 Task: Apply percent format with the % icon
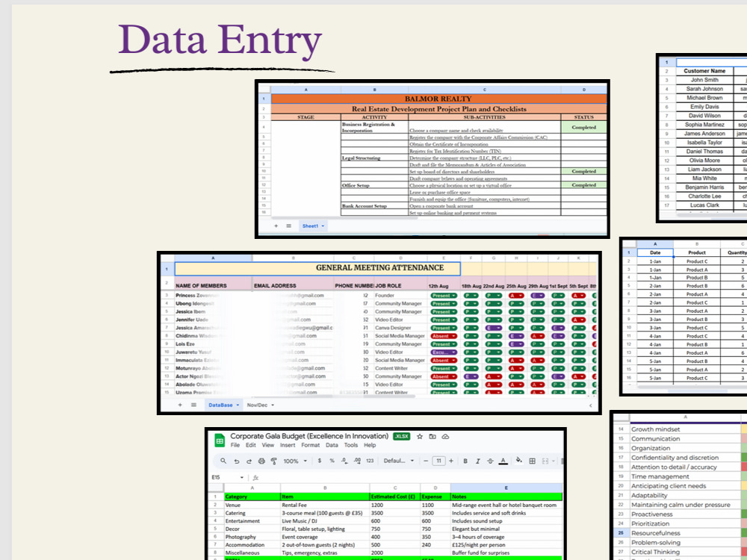(x=332, y=461)
